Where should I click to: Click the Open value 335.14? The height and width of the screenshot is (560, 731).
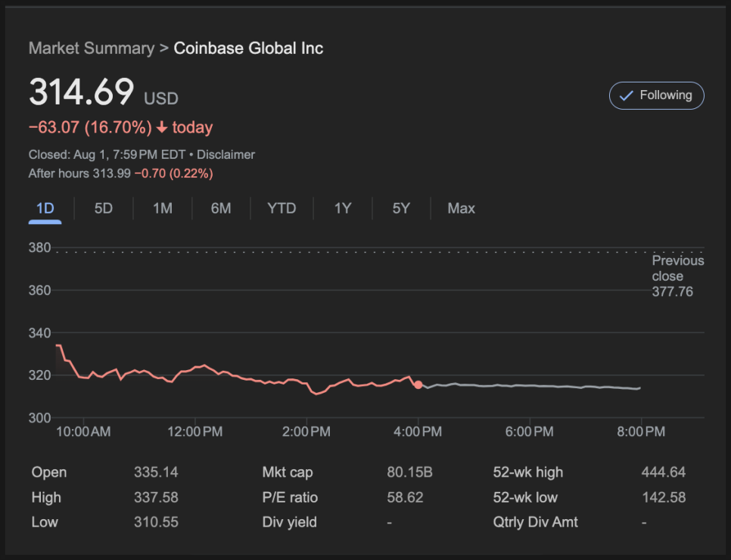(x=156, y=472)
